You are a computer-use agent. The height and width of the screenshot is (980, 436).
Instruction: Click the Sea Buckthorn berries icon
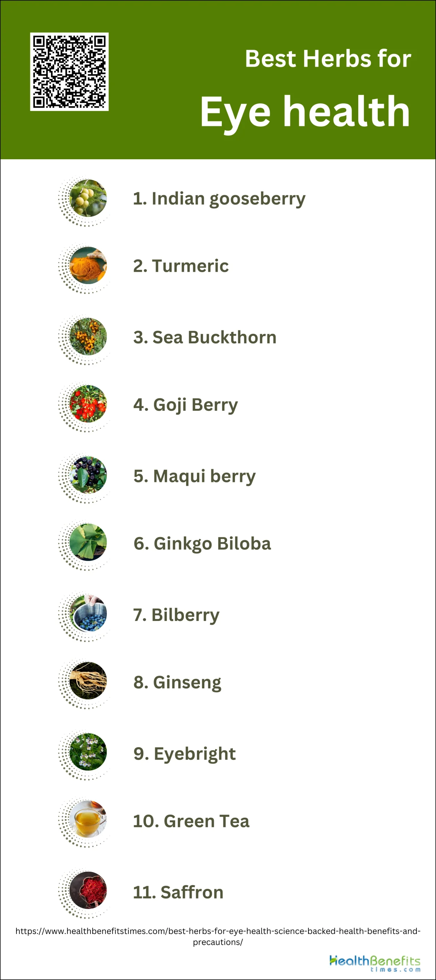click(88, 336)
